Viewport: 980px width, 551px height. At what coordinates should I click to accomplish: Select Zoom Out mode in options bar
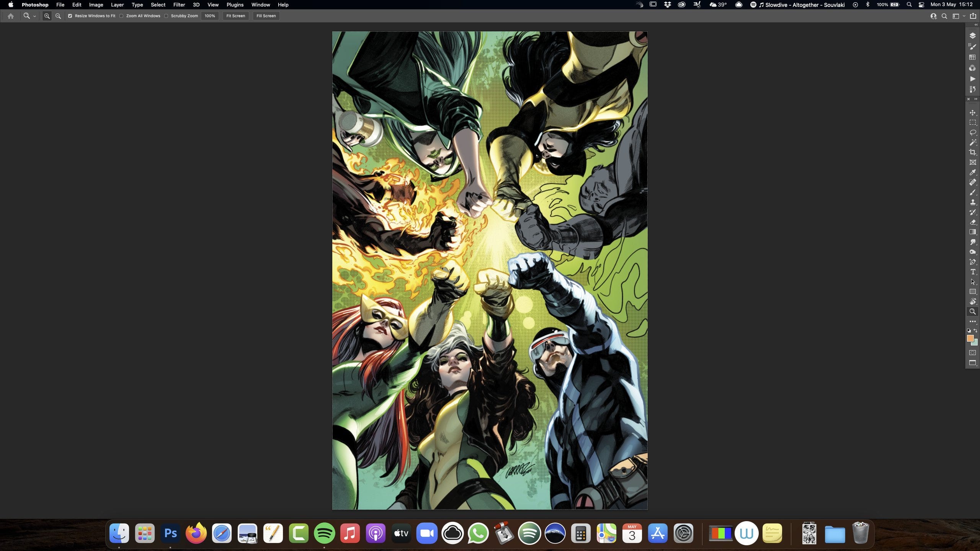tap(58, 16)
